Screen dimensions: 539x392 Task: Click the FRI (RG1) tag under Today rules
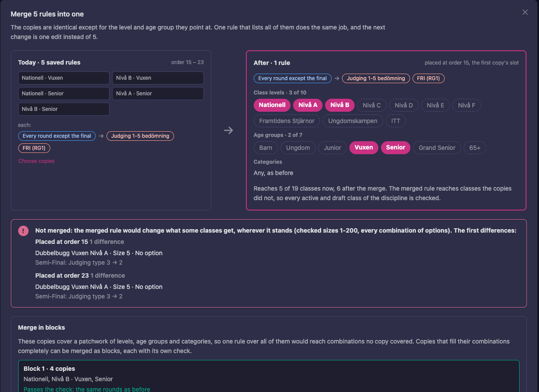coord(34,148)
